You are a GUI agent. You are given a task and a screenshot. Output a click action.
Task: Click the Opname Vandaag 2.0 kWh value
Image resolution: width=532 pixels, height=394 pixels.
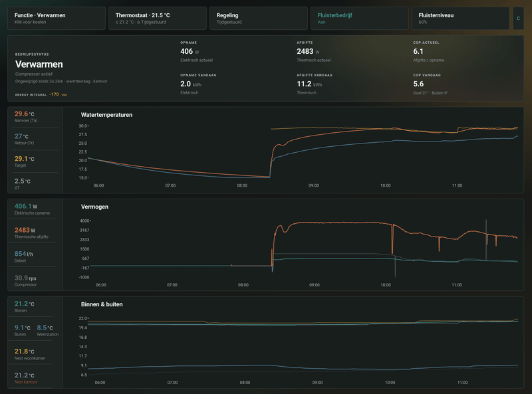point(191,84)
